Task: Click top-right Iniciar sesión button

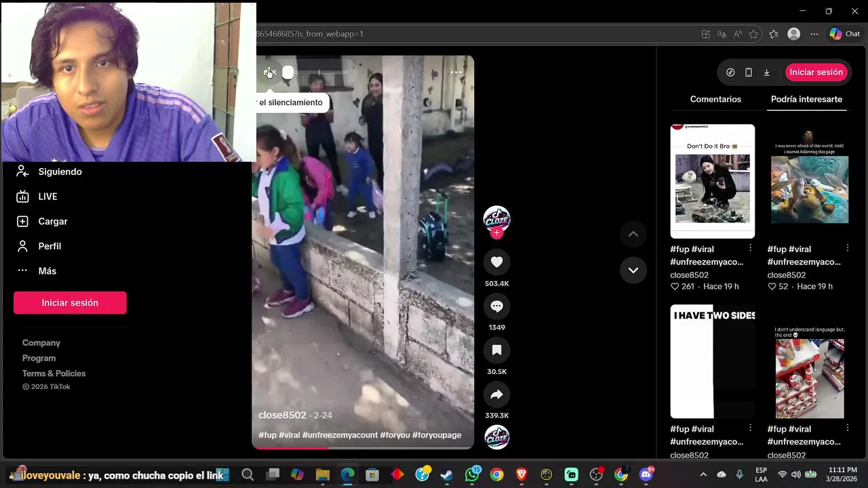Action: (816, 73)
